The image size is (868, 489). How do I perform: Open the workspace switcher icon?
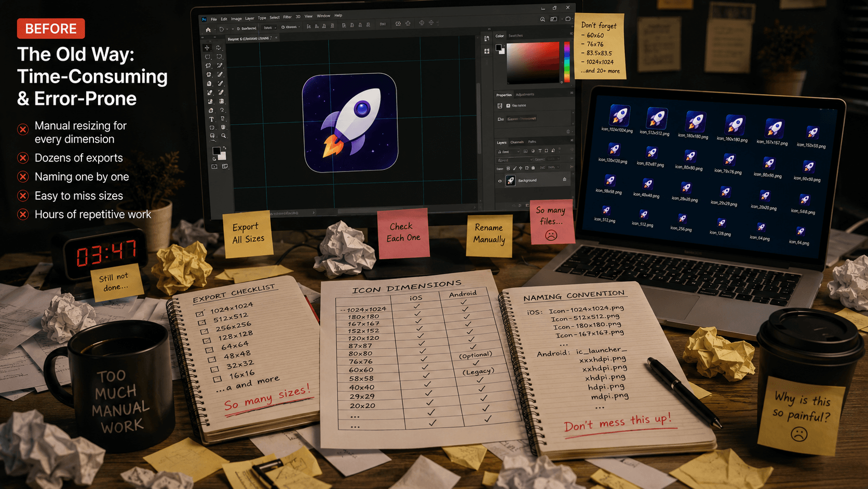(553, 19)
